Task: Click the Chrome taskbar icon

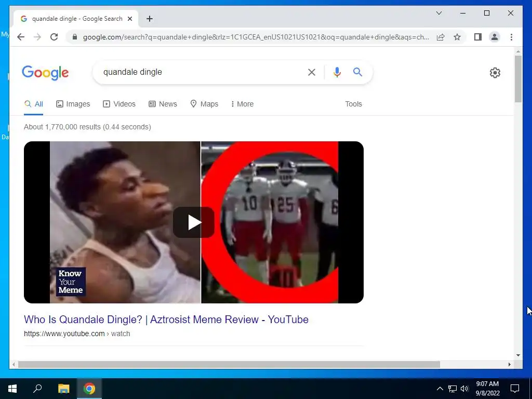Action: (89, 389)
